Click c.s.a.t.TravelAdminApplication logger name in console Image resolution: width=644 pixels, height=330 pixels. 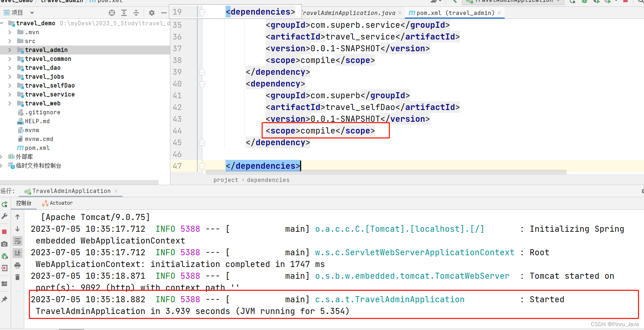tap(390, 299)
